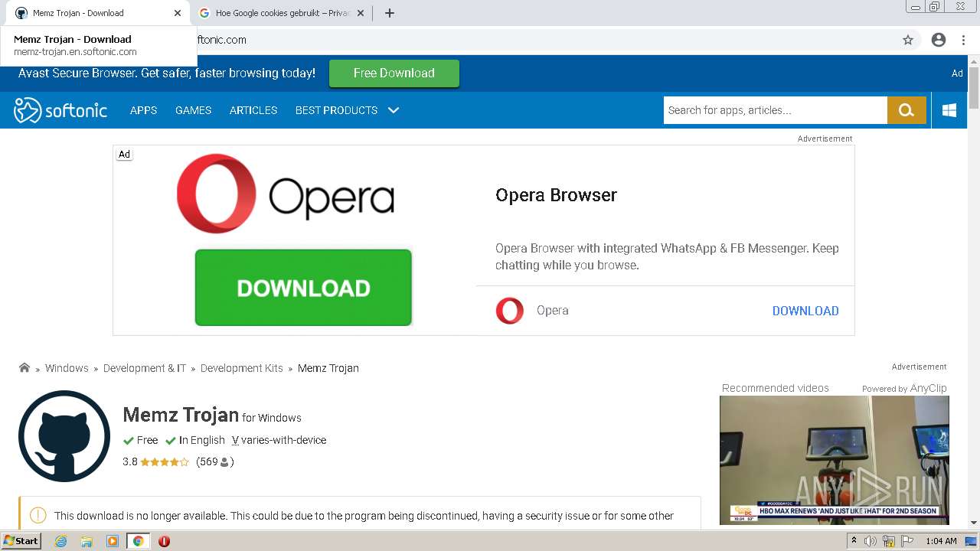The height and width of the screenshot is (551, 980).
Task: Click the taskbar clock 1:04 AM
Action: [x=941, y=541]
